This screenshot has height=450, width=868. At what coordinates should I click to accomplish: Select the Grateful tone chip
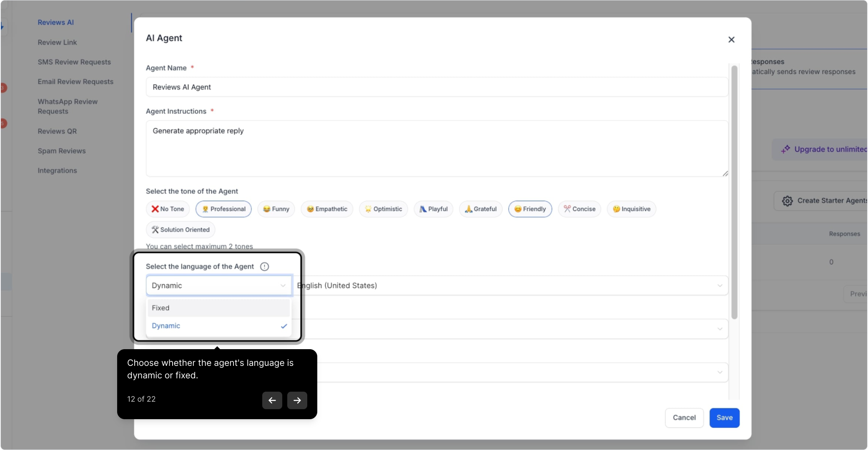point(481,209)
